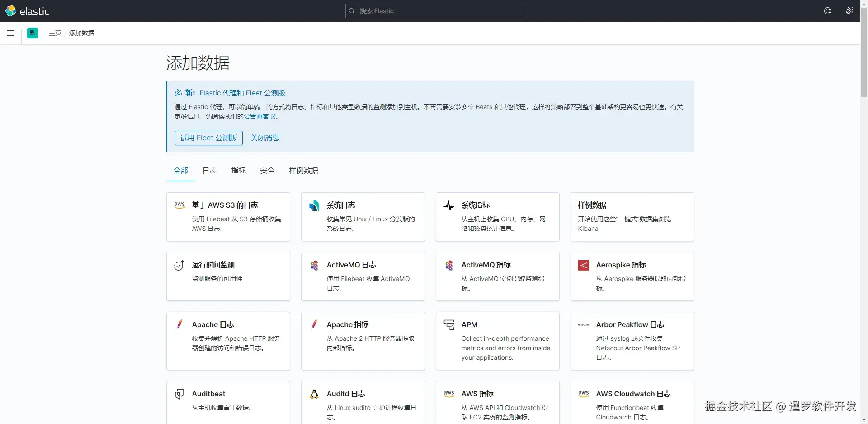The width and height of the screenshot is (868, 424).
Task: Click the APM description 'Collect in-depth performance metrics'
Action: 506,348
